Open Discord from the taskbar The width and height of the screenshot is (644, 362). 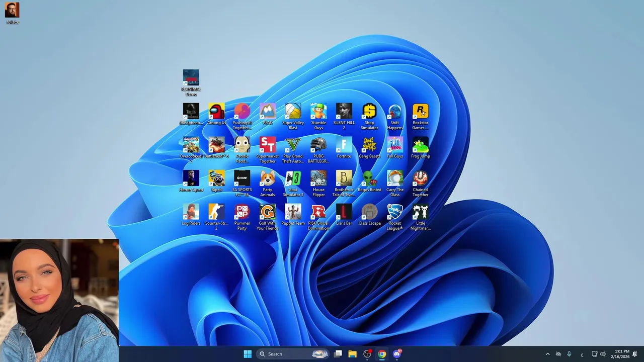397,354
